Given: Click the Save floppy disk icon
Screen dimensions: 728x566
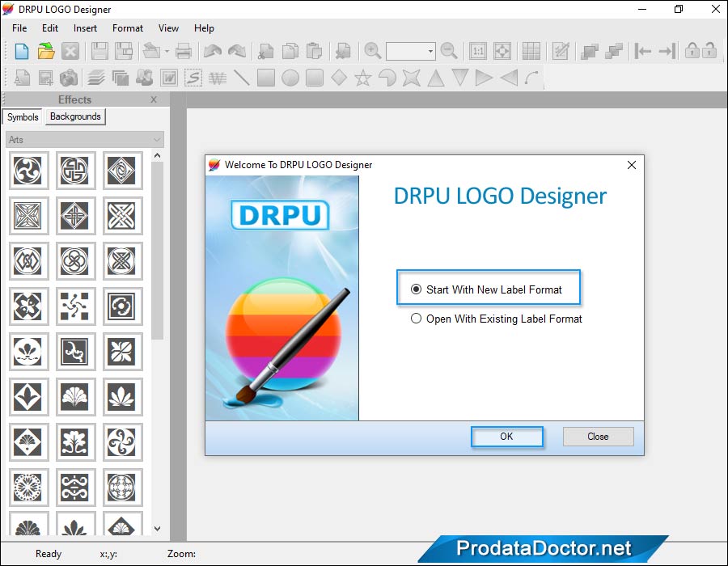Looking at the screenshot, I should (x=99, y=51).
